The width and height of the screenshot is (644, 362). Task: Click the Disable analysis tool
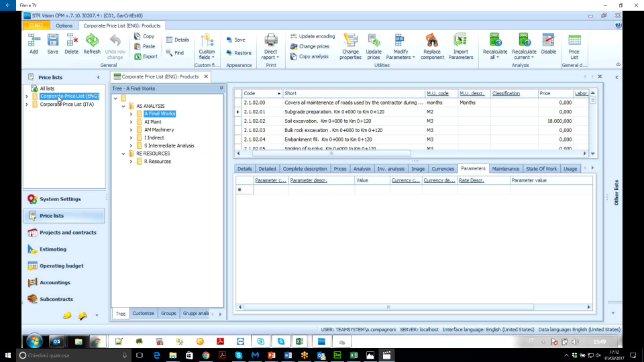pos(549,44)
